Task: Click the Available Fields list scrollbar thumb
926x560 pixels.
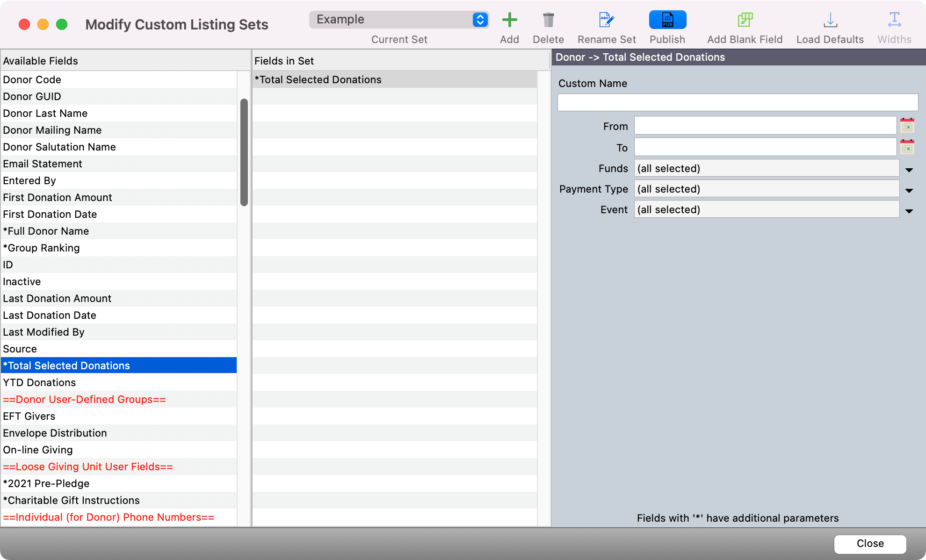Action: [x=244, y=152]
